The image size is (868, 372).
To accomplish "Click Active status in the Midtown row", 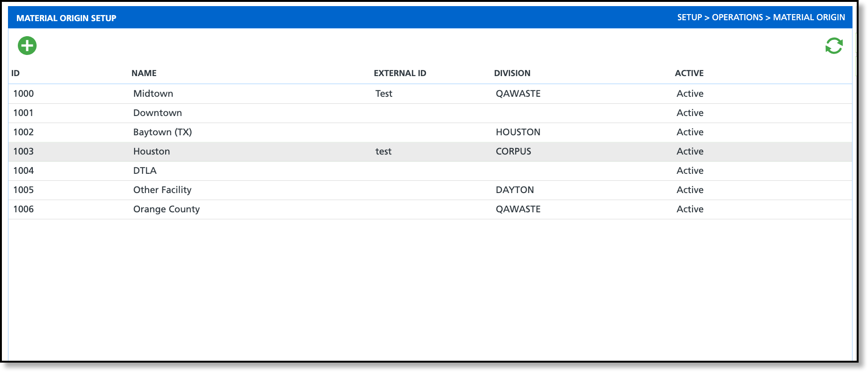I will coord(690,93).
